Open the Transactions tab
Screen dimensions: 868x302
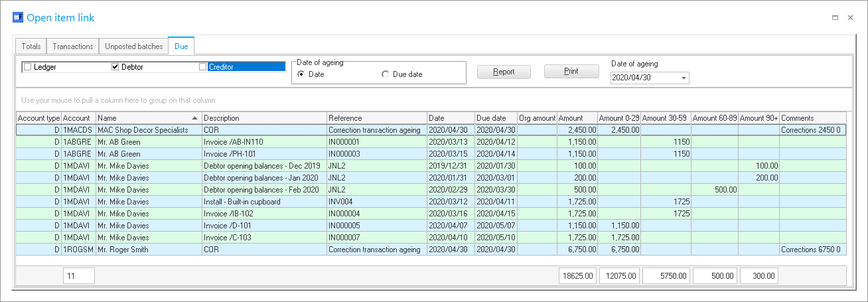pyautogui.click(x=73, y=46)
